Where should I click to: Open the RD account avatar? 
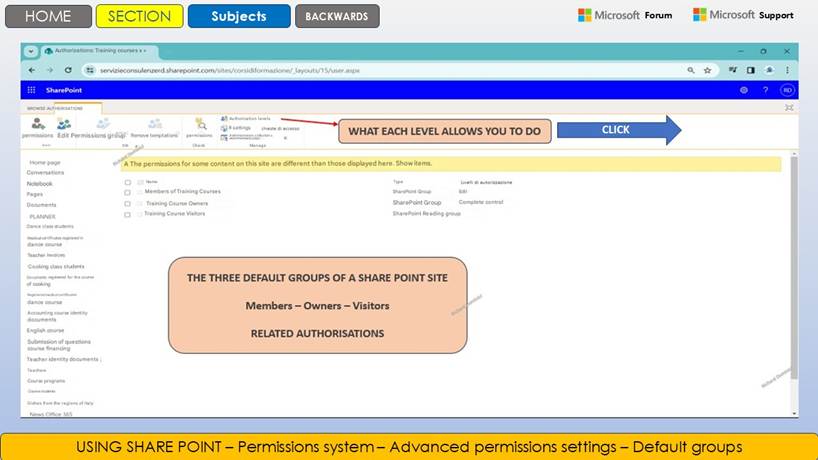tap(787, 90)
